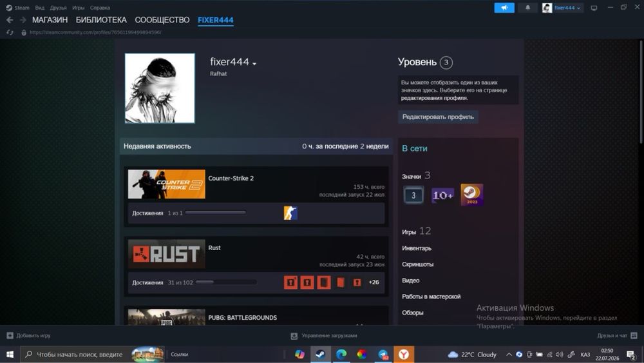
Task: Go to the СООБЩЕСТВО tab
Action: tap(162, 20)
